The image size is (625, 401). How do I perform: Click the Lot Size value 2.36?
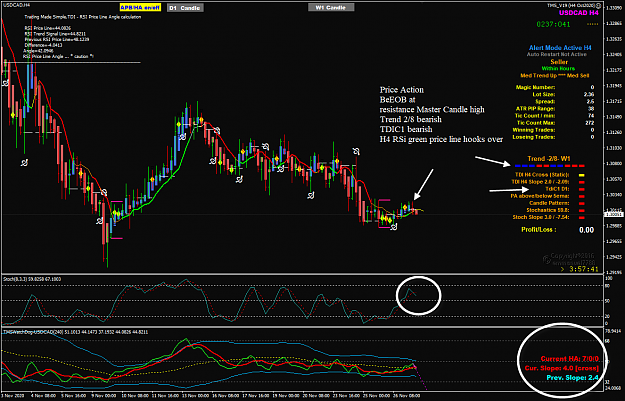(588, 94)
